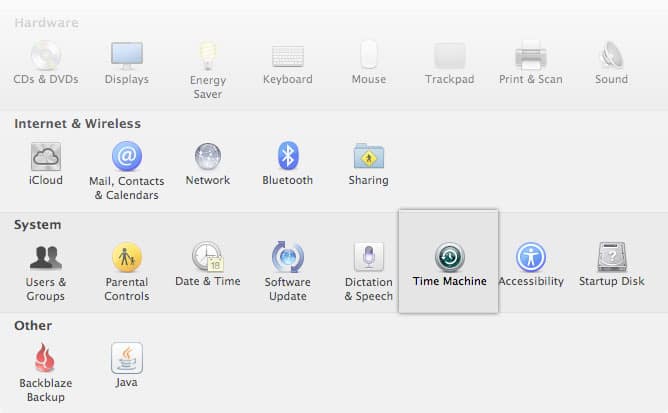Open the Bluetooth preferences icon
The image size is (668, 413).
288,156
